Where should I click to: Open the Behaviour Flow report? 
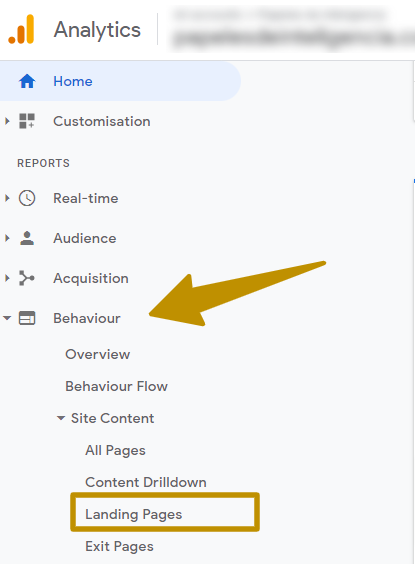click(x=116, y=386)
